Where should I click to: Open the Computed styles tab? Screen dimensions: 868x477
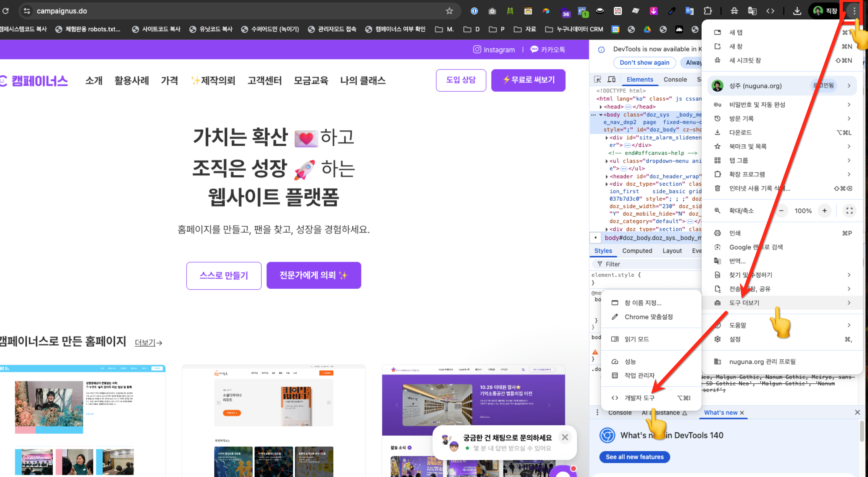pos(637,251)
